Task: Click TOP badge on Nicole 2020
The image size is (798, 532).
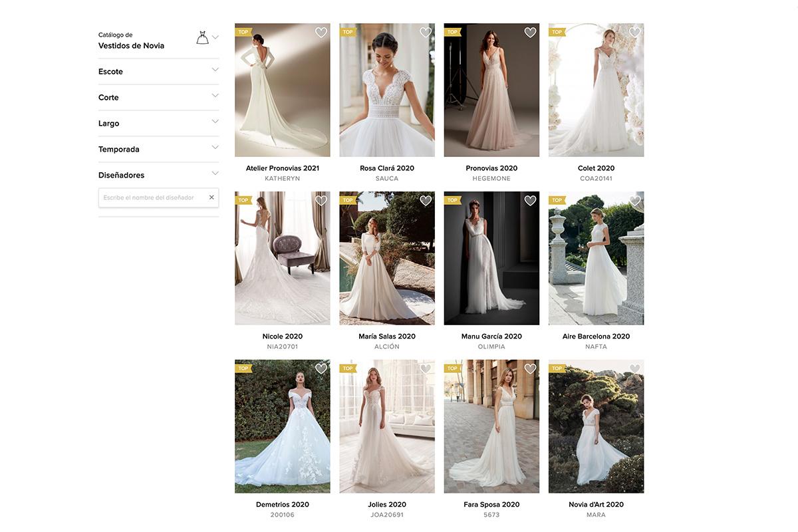Action: pyautogui.click(x=243, y=200)
